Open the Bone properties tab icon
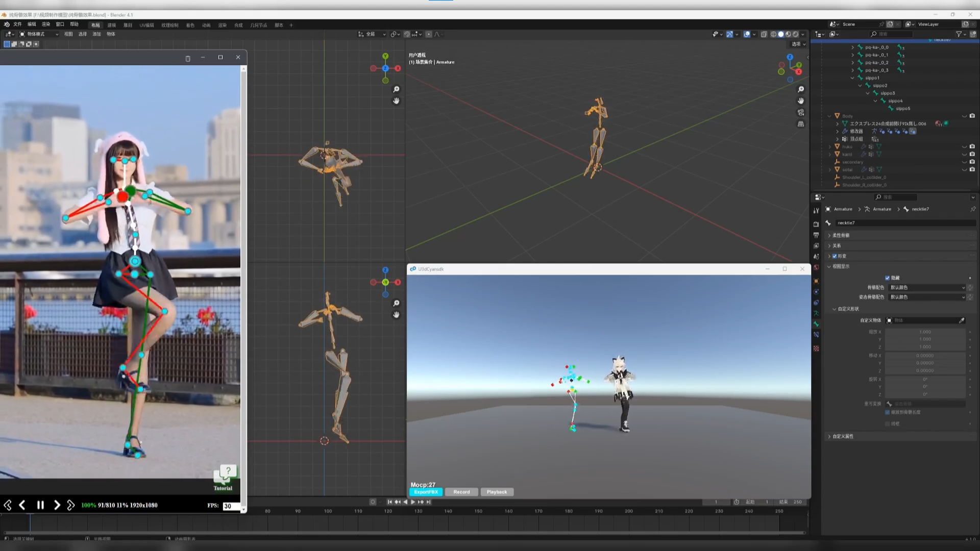Screen dimensions: 980x551 [816, 324]
